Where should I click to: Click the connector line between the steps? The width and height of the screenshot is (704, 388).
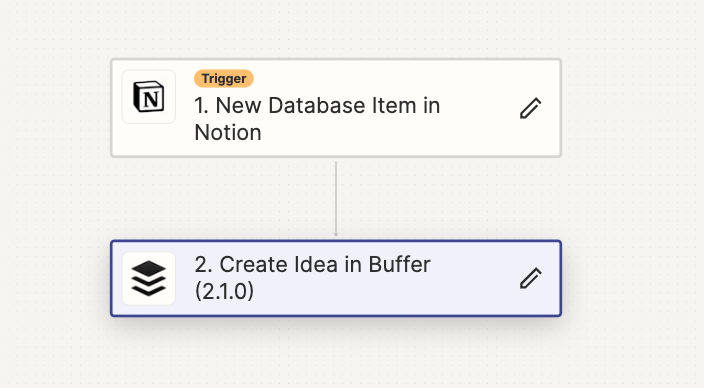336,197
